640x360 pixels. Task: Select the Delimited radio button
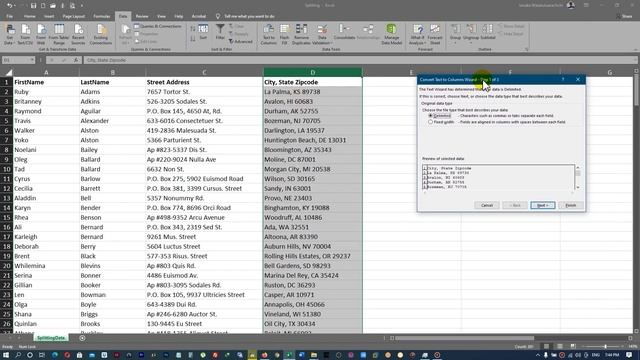(x=430, y=116)
